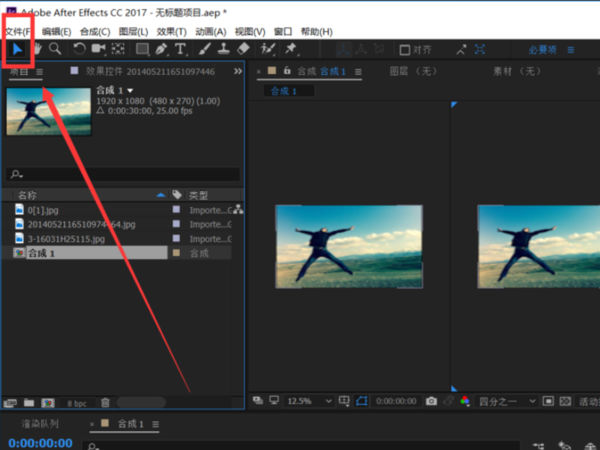Select the Type text tool

coord(180,48)
